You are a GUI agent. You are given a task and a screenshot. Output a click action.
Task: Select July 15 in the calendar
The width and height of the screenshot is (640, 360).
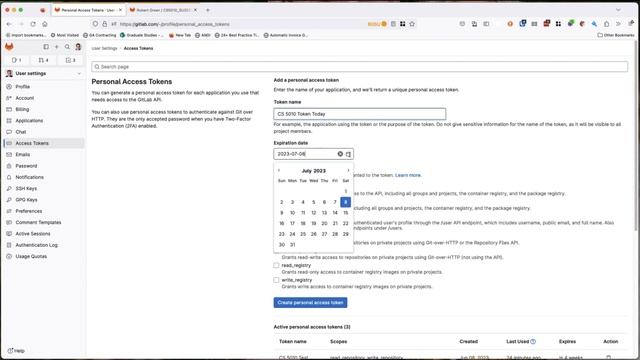(345, 213)
